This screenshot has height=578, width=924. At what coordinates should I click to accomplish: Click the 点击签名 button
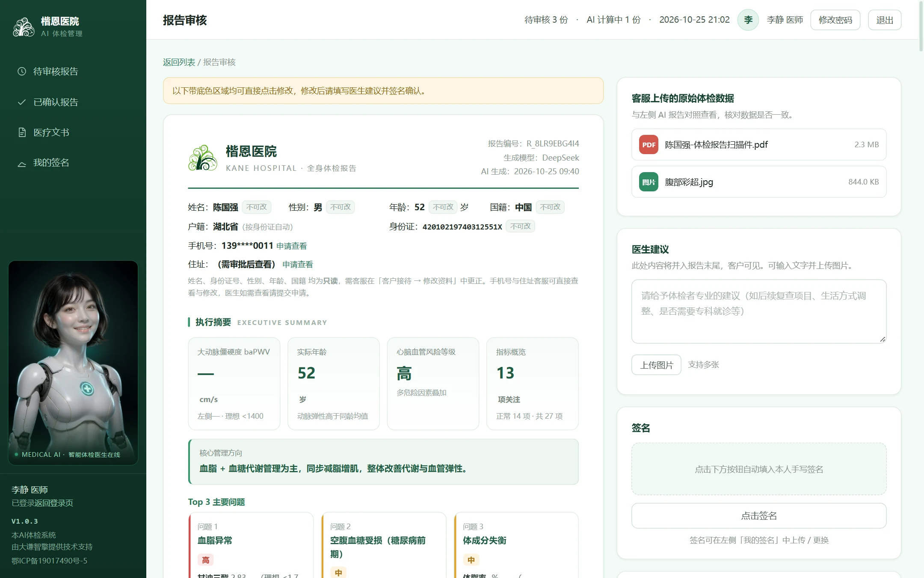[759, 516]
